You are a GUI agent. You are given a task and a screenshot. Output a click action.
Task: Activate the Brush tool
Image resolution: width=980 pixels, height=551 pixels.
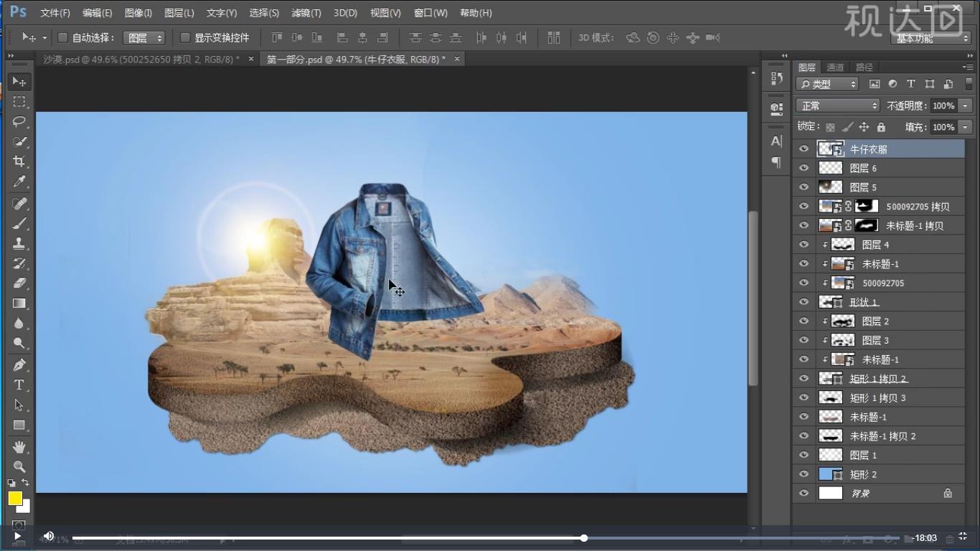point(19,223)
